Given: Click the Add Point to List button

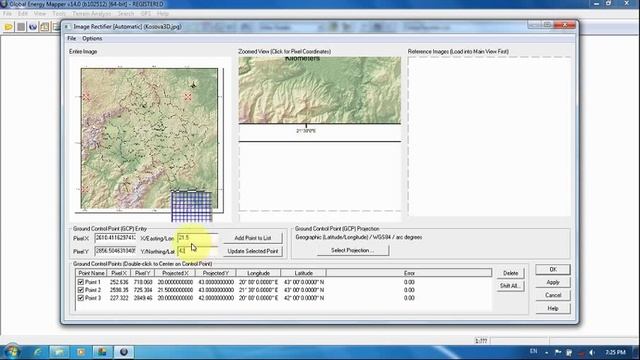Looking at the screenshot, I should tap(253, 238).
